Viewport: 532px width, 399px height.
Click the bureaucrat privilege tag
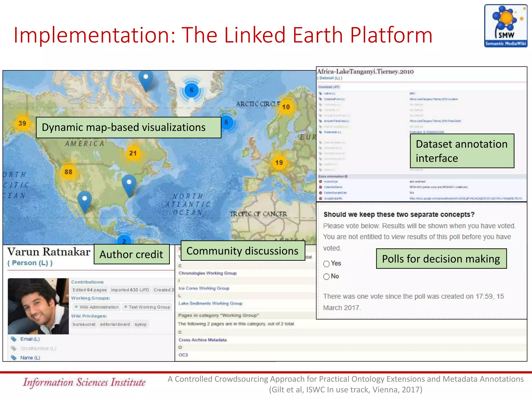[x=84, y=324]
